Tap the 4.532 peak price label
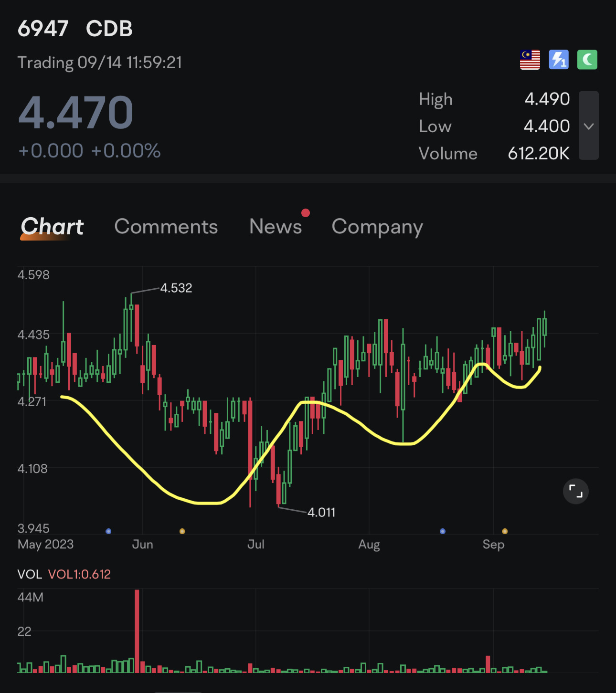The width and height of the screenshot is (616, 693). [x=176, y=288]
